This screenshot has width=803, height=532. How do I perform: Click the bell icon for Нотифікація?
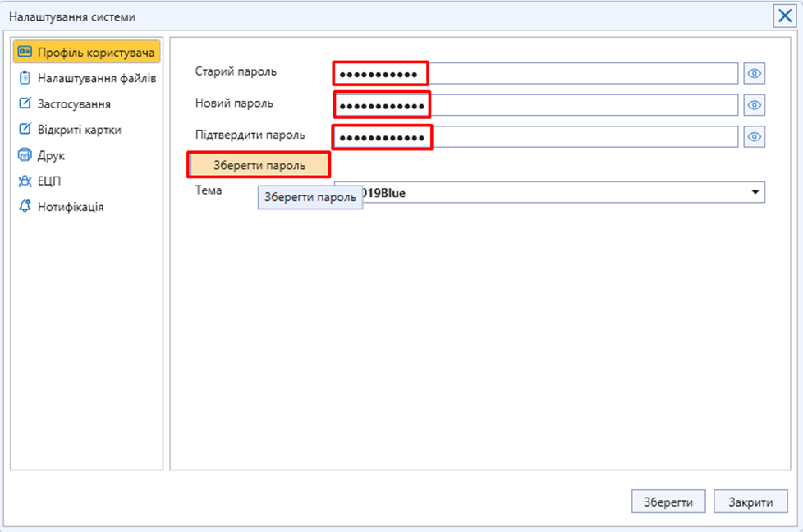click(25, 207)
